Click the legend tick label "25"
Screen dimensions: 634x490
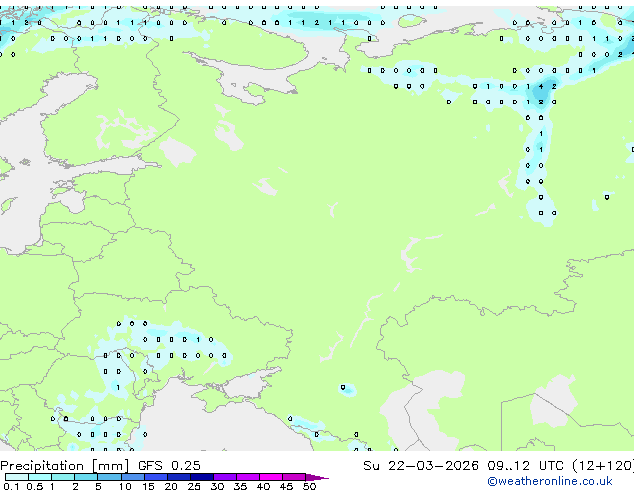[194, 486]
